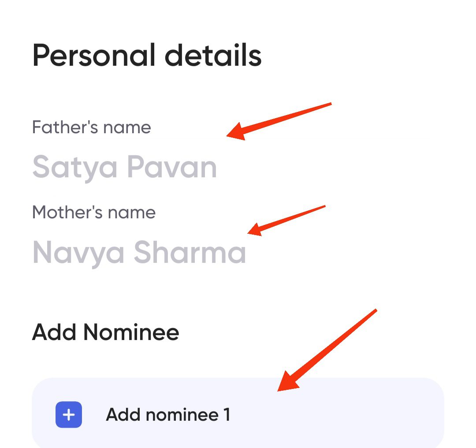
Task: Click the word "Nominee" in section heading
Action: (131, 332)
